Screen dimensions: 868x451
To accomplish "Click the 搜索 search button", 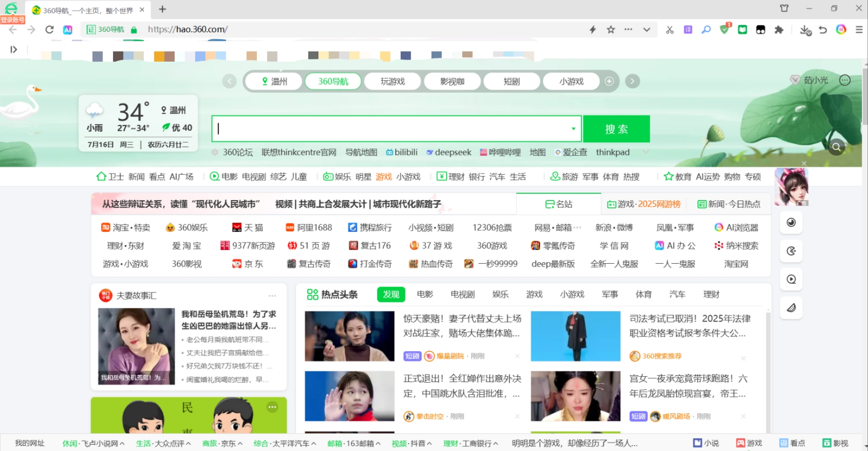I will click(616, 128).
